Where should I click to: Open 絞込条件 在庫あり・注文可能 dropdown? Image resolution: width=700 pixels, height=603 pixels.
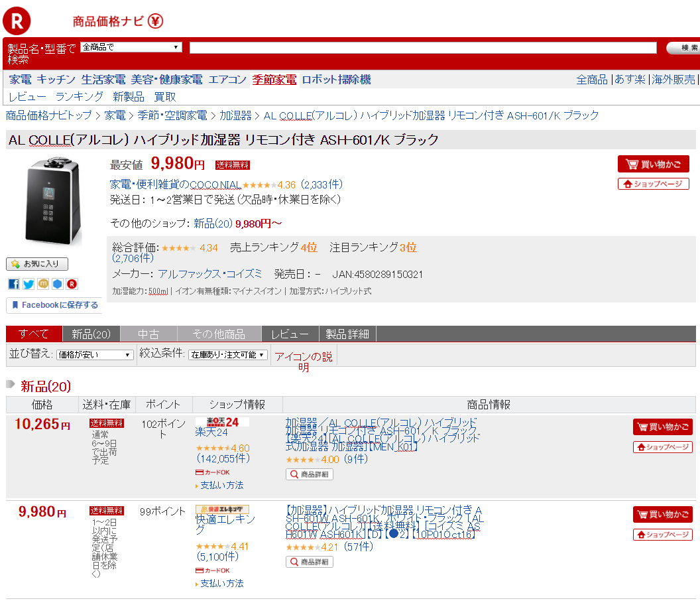click(227, 355)
